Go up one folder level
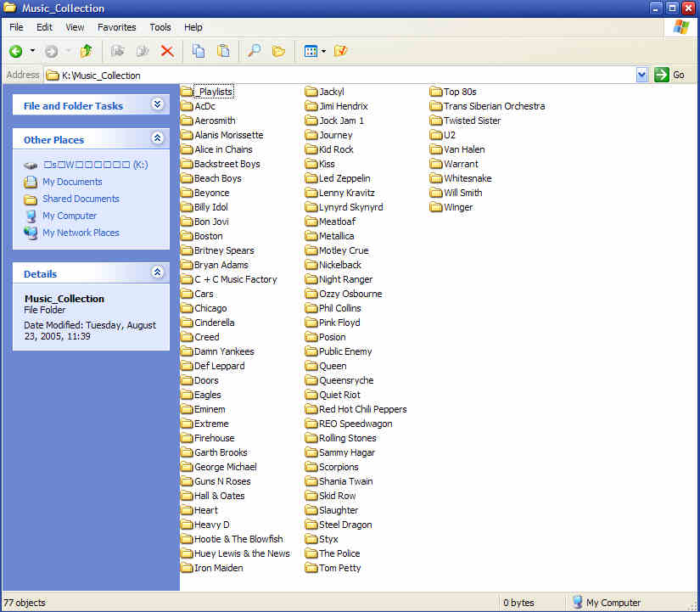This screenshot has height=612, width=700. click(86, 51)
